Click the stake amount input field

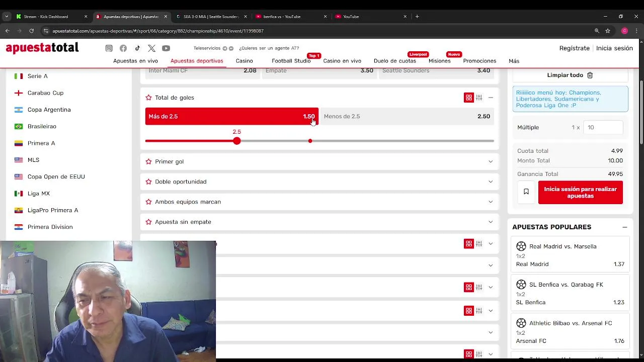(x=603, y=127)
